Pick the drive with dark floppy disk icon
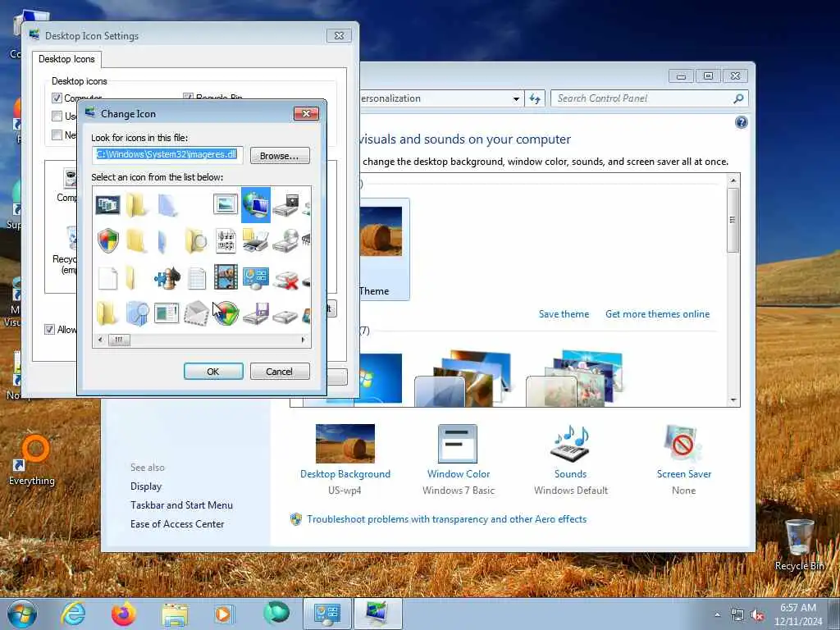Screen dimensions: 840x630 285,206
